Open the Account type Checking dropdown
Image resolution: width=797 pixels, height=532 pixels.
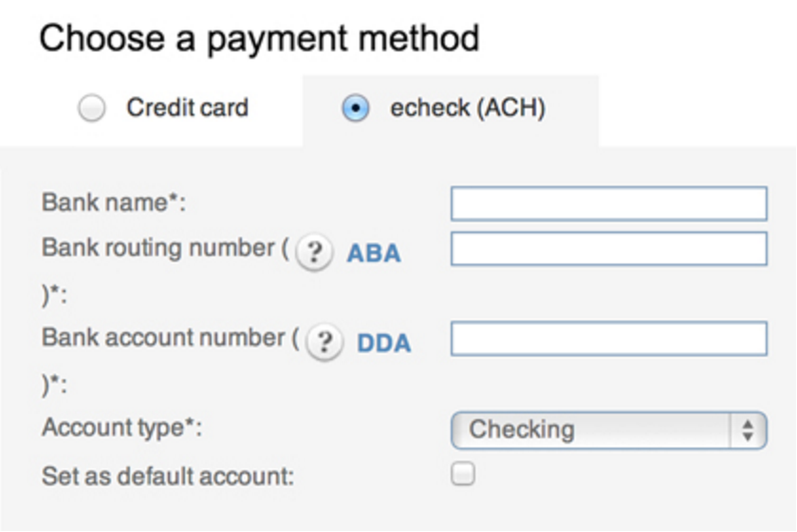[x=609, y=431]
